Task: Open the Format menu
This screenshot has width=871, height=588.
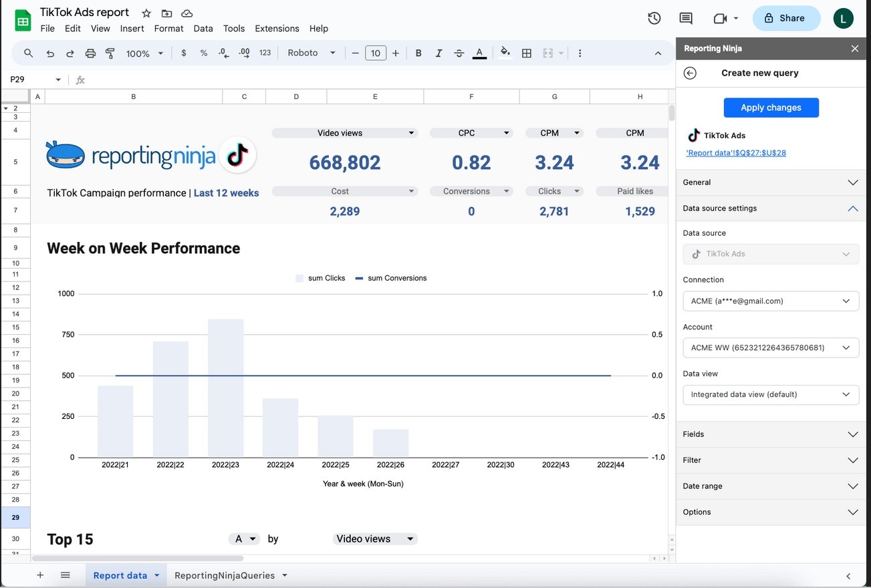Action: pos(168,29)
